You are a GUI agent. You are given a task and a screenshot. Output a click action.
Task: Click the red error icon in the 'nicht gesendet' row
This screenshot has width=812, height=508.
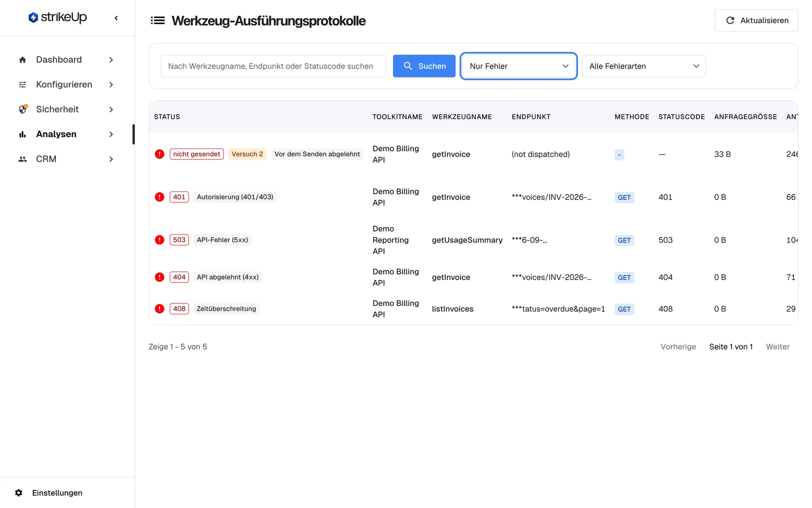pos(159,154)
